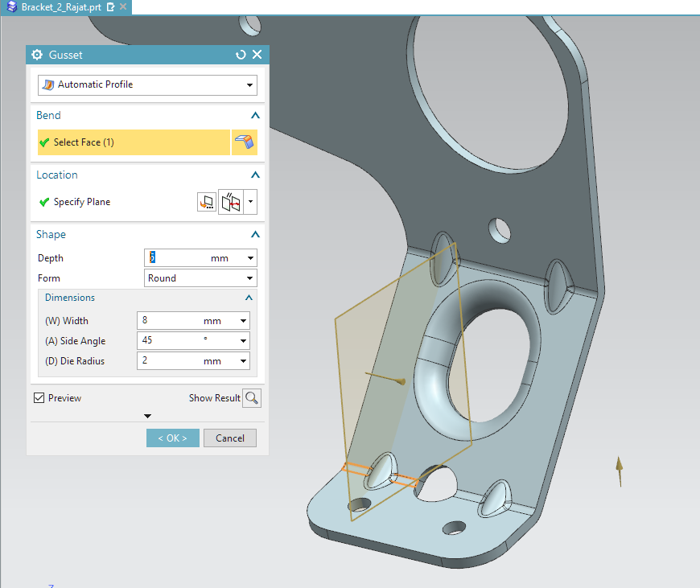Confirm the gusset with the OK button
The height and width of the screenshot is (588, 700).
pyautogui.click(x=172, y=438)
